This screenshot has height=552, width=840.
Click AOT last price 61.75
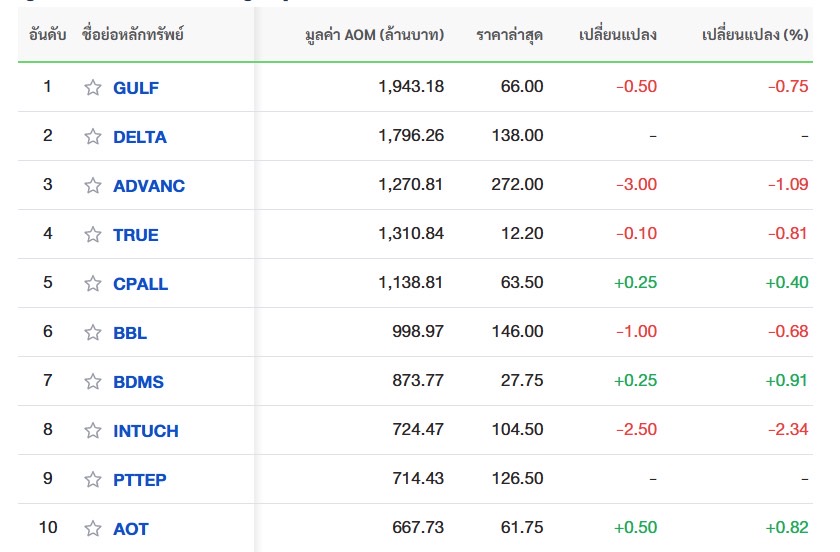[x=522, y=528]
